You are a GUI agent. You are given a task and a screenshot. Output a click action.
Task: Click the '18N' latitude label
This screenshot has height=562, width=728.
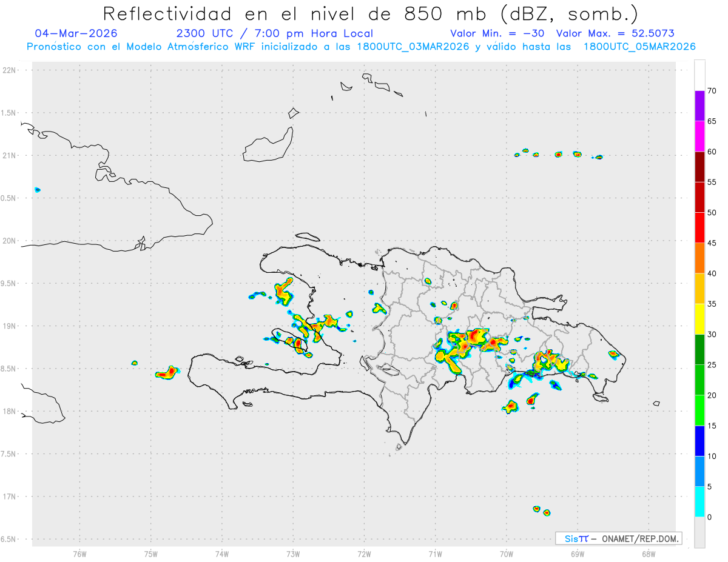coord(10,411)
